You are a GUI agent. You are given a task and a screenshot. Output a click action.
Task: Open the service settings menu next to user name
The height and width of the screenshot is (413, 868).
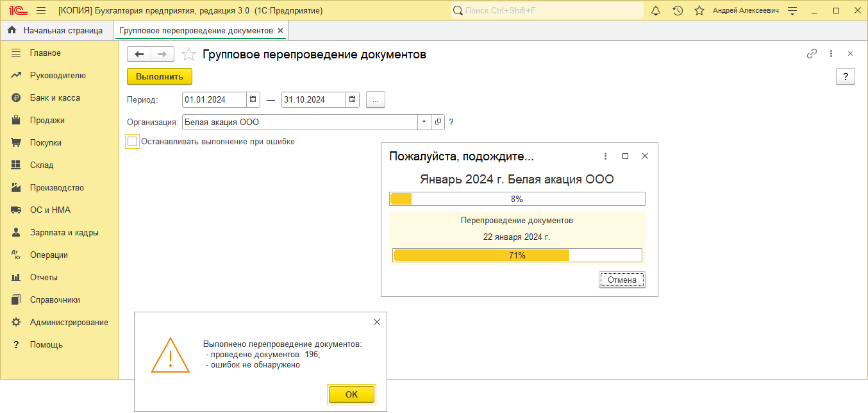coord(793,11)
